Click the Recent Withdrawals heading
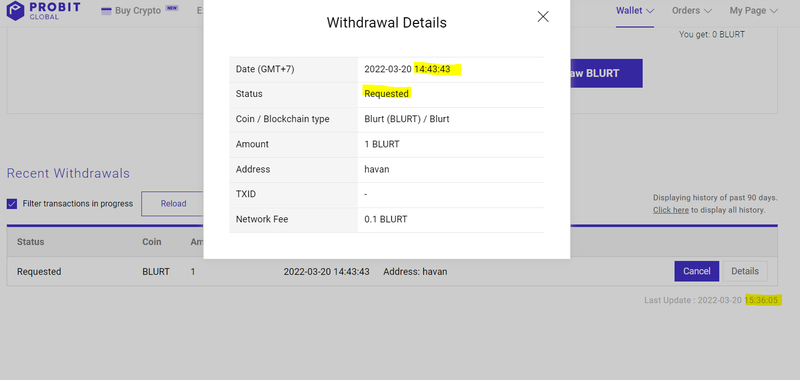The height and width of the screenshot is (380, 800). tap(68, 173)
